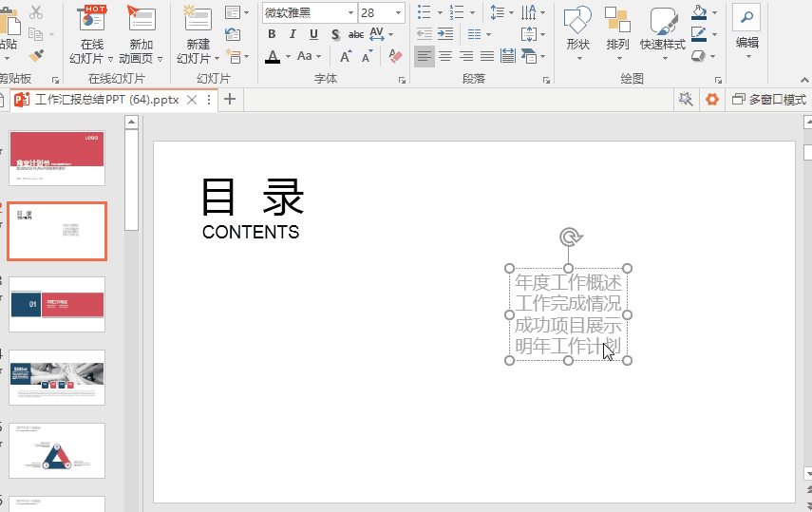The image size is (812, 512).
Task: Toggle Bold formatting
Action: pos(272,35)
